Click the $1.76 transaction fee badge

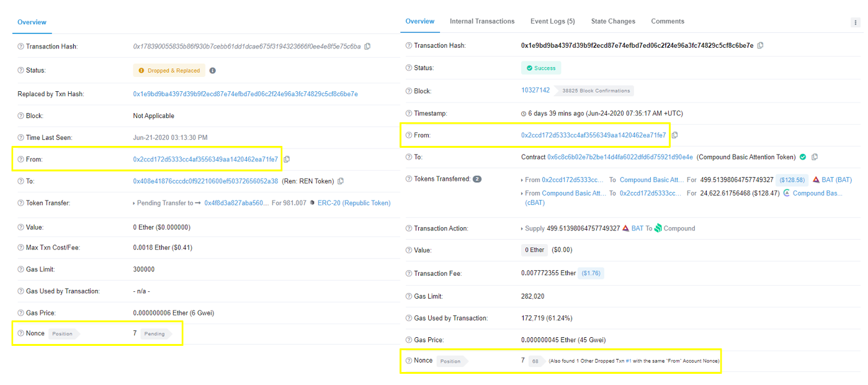coord(590,273)
